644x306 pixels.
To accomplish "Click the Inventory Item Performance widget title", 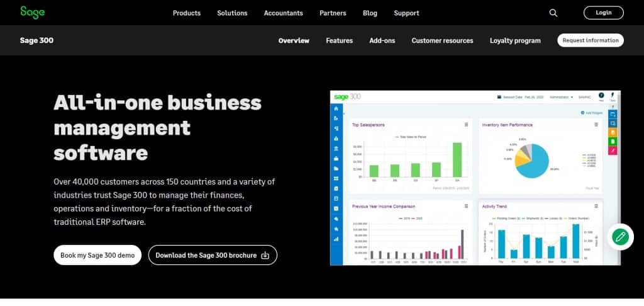I will 508,125.
